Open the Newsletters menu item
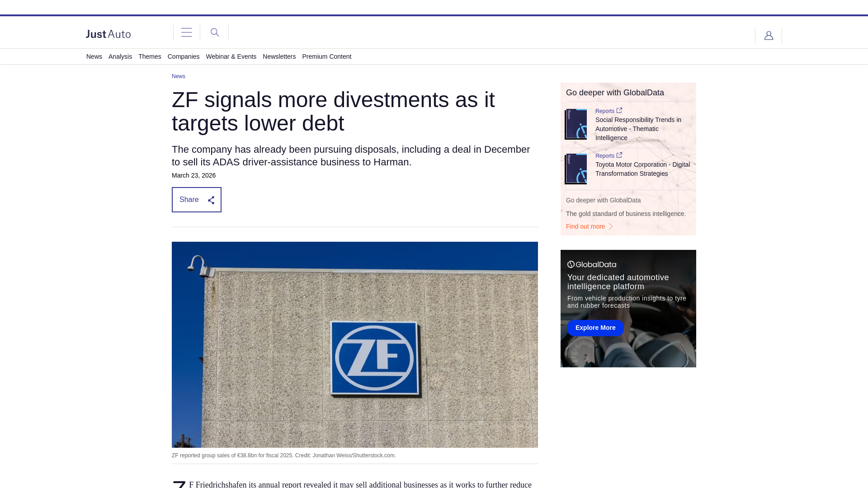Screen dimensions: 868x488 [279, 56]
